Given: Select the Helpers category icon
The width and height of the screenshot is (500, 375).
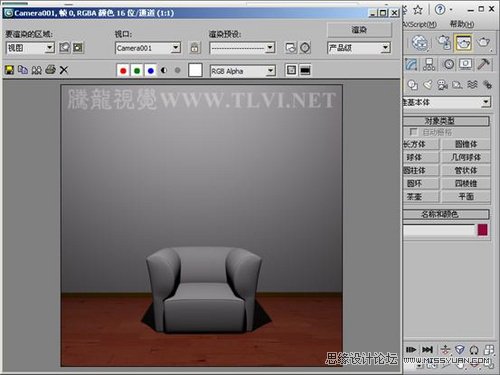Looking at the screenshot, I should pyautogui.click(x=457, y=85).
